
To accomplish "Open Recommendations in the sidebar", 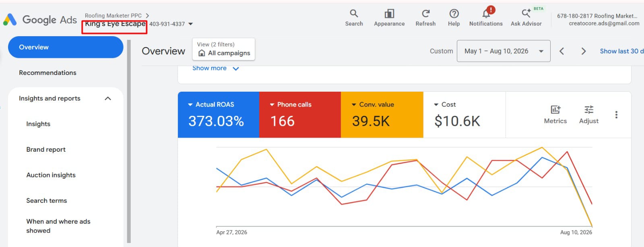I will click(47, 73).
